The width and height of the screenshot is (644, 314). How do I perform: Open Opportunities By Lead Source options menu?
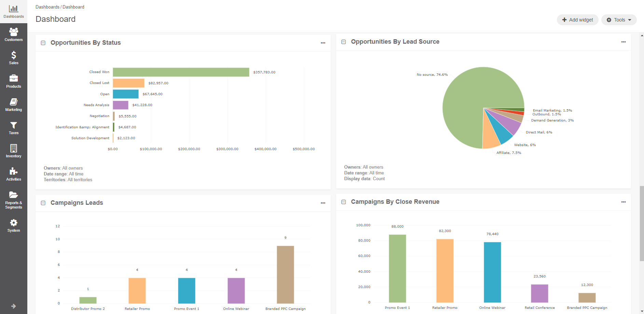pos(624,42)
